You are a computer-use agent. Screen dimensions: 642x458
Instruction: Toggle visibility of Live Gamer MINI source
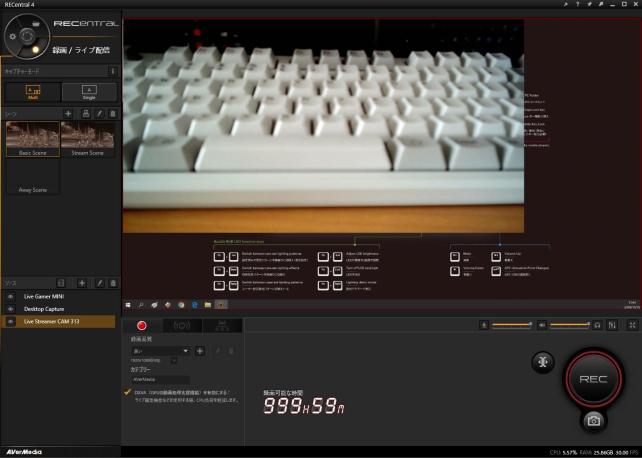click(11, 296)
